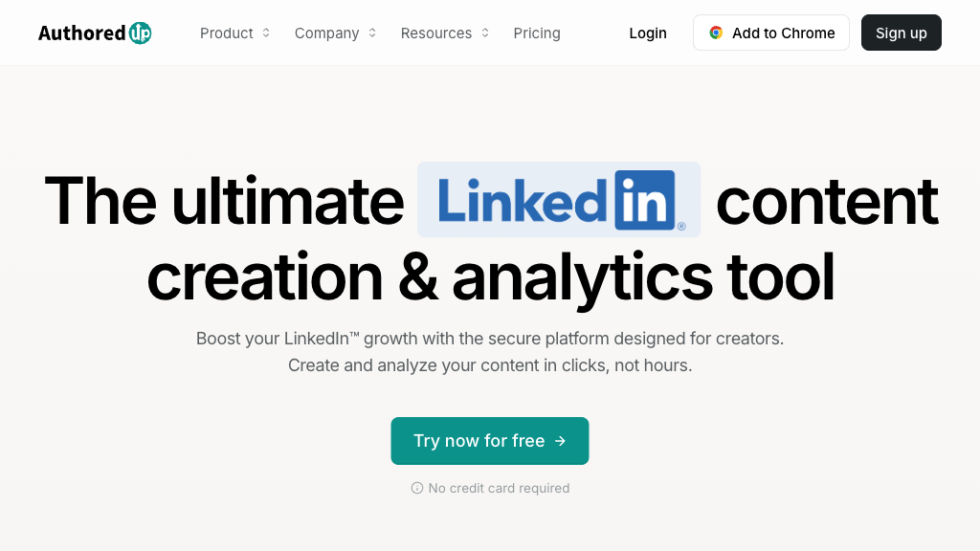The height and width of the screenshot is (551, 980).
Task: Open the Company menu label
Action: coord(326,33)
